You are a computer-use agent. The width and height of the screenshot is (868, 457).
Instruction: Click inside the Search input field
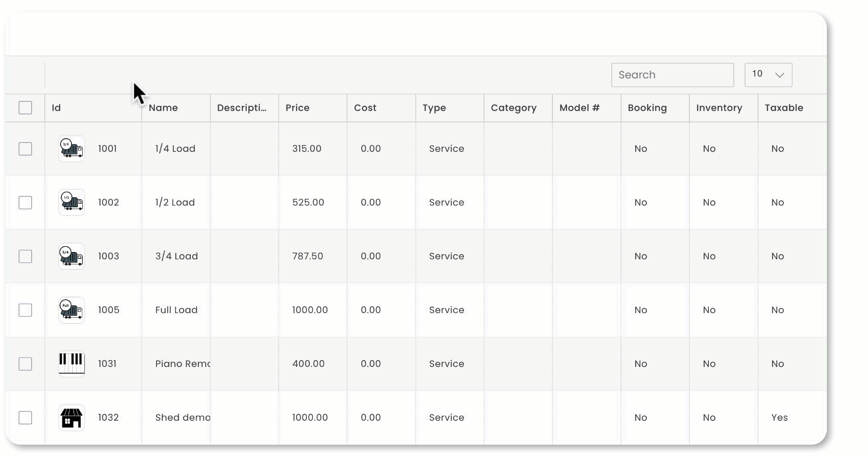pos(672,75)
